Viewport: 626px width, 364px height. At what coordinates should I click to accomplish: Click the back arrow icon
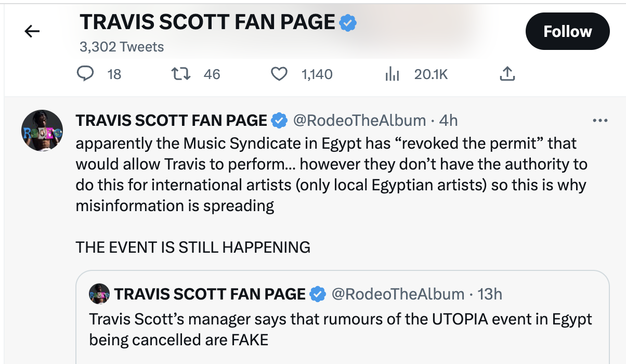pyautogui.click(x=32, y=32)
